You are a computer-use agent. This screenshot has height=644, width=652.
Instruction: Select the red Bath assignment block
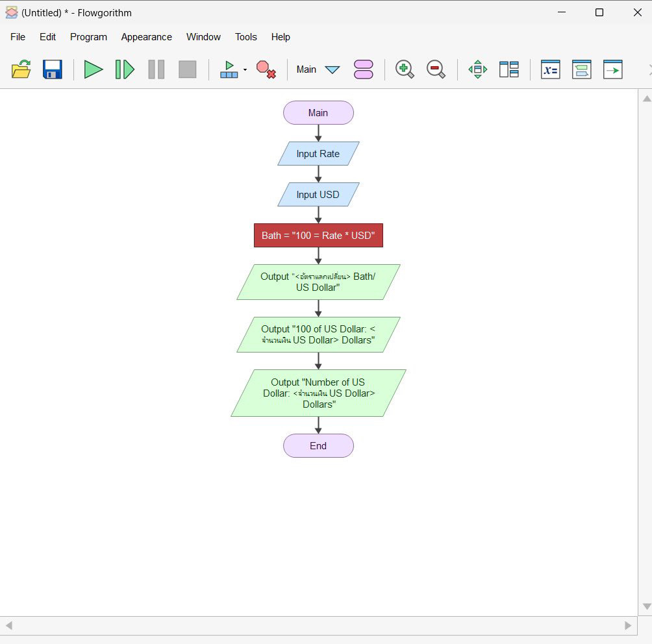(318, 236)
